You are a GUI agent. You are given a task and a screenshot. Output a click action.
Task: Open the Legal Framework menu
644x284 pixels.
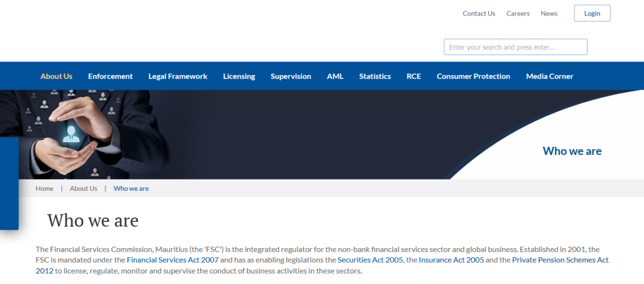178,76
